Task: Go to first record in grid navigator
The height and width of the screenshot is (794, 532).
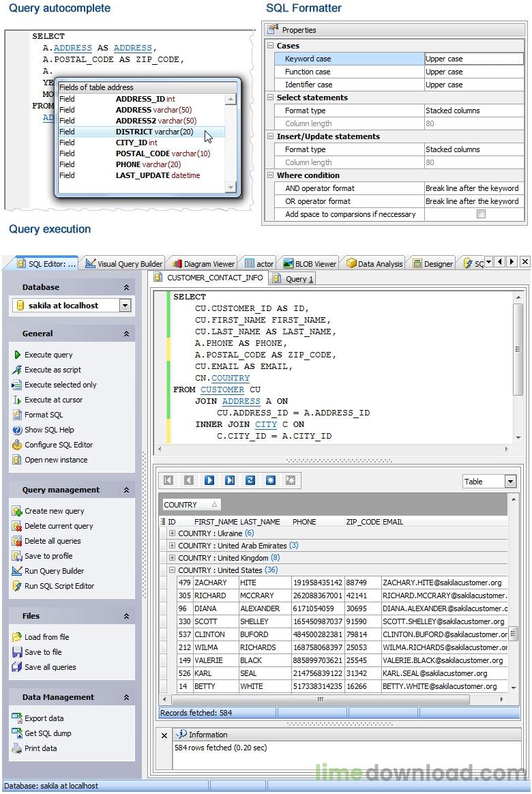Action: point(168,480)
